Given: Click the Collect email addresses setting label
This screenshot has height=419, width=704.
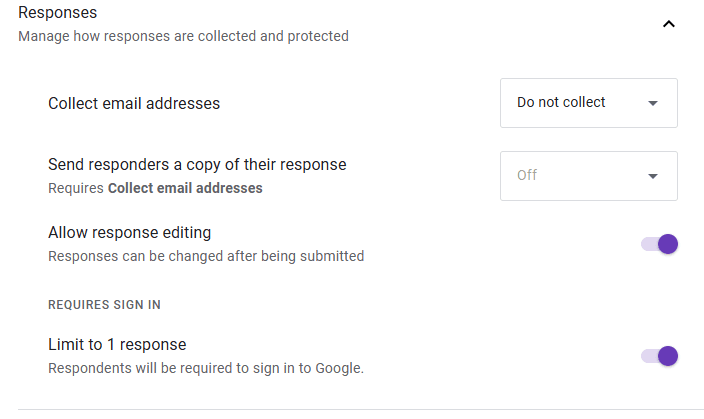Looking at the screenshot, I should pos(134,103).
